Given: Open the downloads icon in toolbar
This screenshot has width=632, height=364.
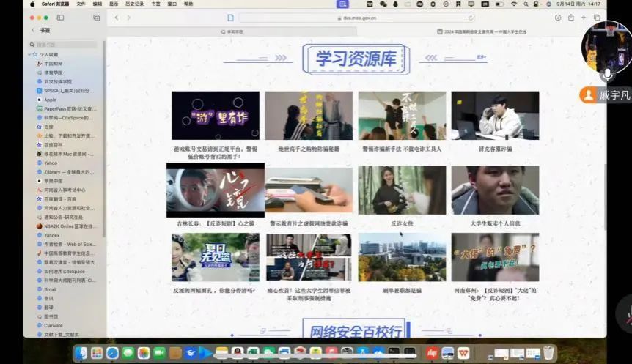Looking at the screenshot, I should pyautogui.click(x=556, y=18).
